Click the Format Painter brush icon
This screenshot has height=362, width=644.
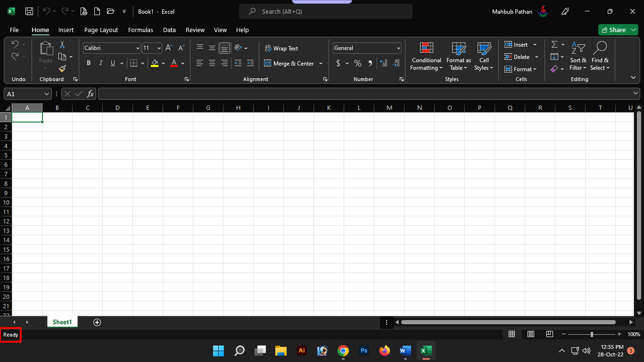tap(62, 69)
